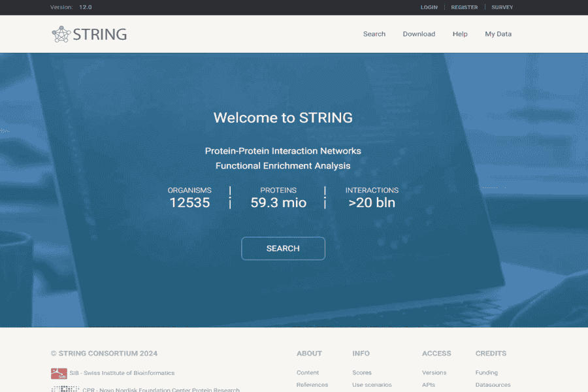This screenshot has width=588, height=392.
Task: Click the INFO footer heading
Action: pyautogui.click(x=361, y=353)
